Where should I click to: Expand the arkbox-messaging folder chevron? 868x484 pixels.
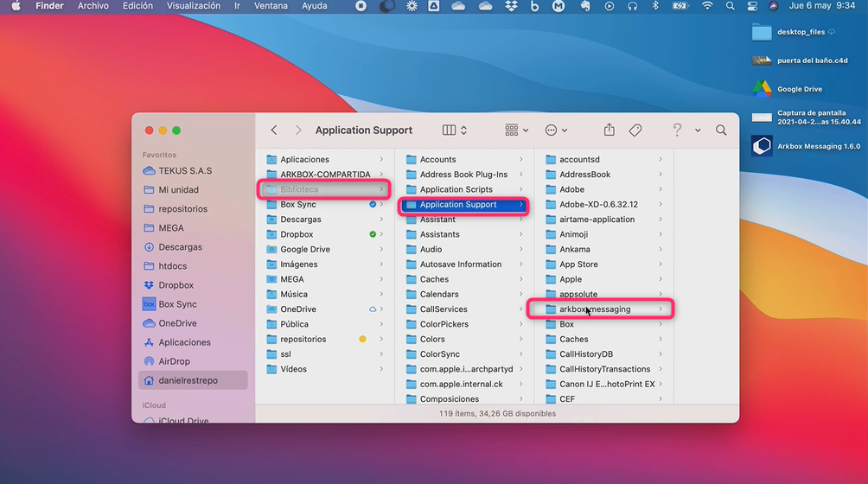click(661, 309)
